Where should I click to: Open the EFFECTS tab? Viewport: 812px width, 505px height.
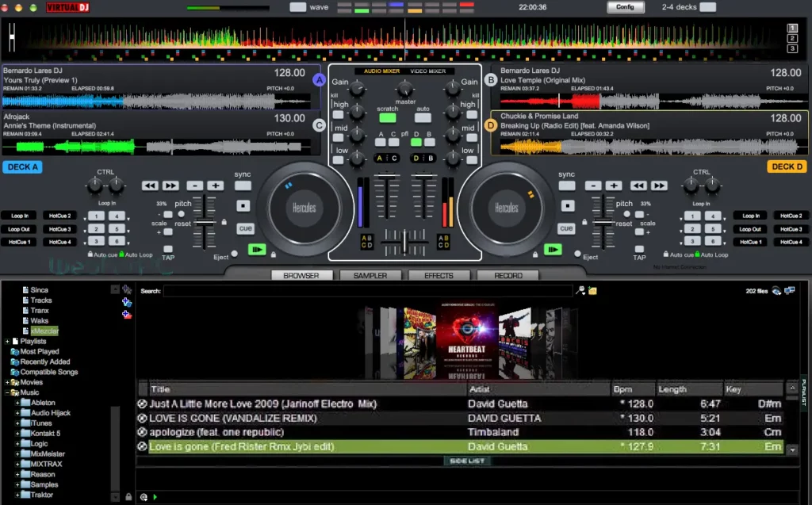[439, 275]
